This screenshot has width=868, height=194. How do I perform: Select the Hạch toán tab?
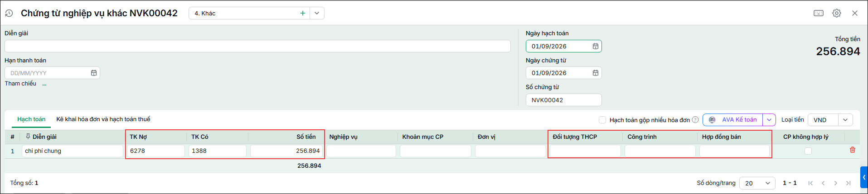(31, 119)
